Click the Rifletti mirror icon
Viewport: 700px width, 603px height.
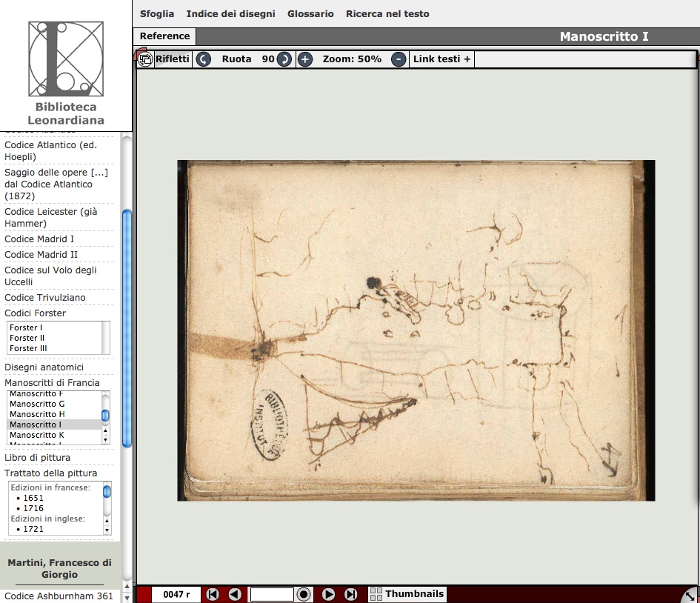click(x=145, y=59)
